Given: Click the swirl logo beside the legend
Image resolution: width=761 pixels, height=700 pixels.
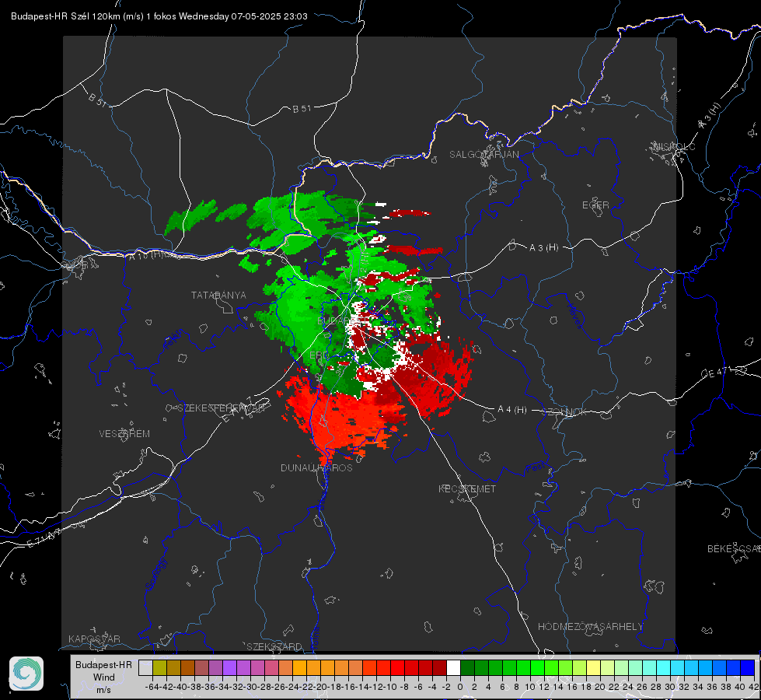Looking at the screenshot, I should pyautogui.click(x=26, y=674).
